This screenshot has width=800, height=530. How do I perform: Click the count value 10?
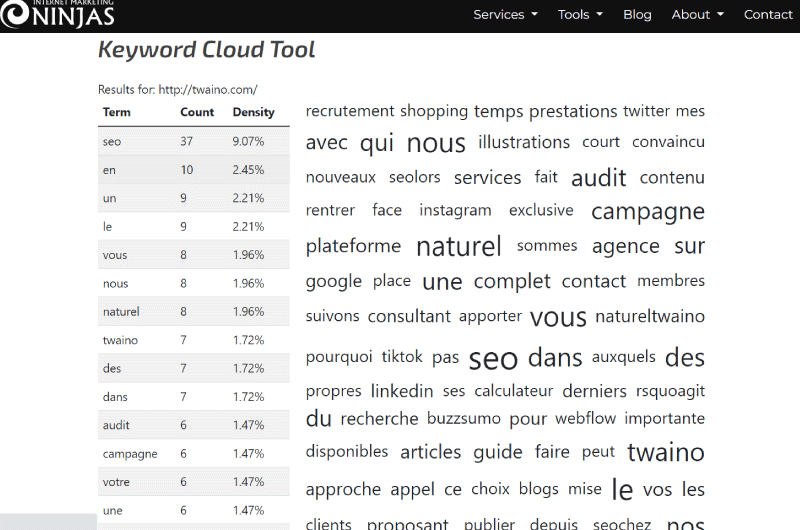(x=187, y=170)
